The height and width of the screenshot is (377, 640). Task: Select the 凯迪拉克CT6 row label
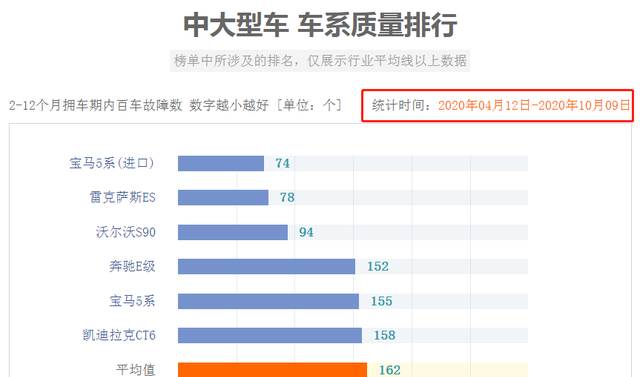point(119,335)
